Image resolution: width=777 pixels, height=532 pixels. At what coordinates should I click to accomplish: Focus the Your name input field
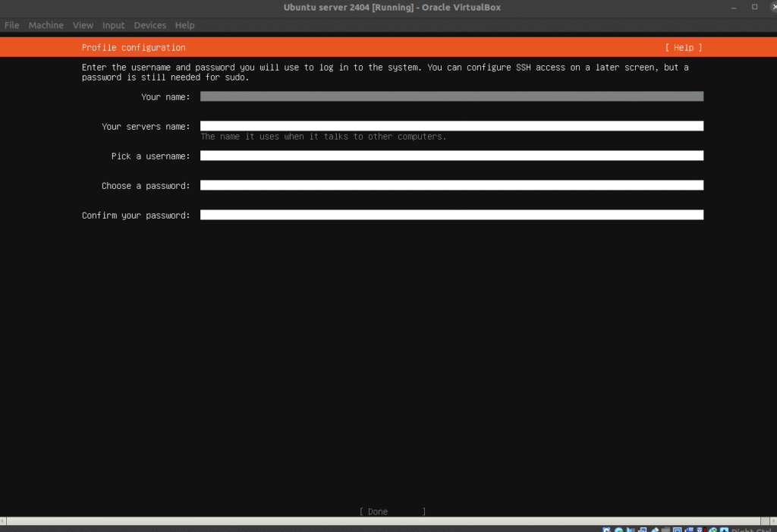click(x=451, y=96)
